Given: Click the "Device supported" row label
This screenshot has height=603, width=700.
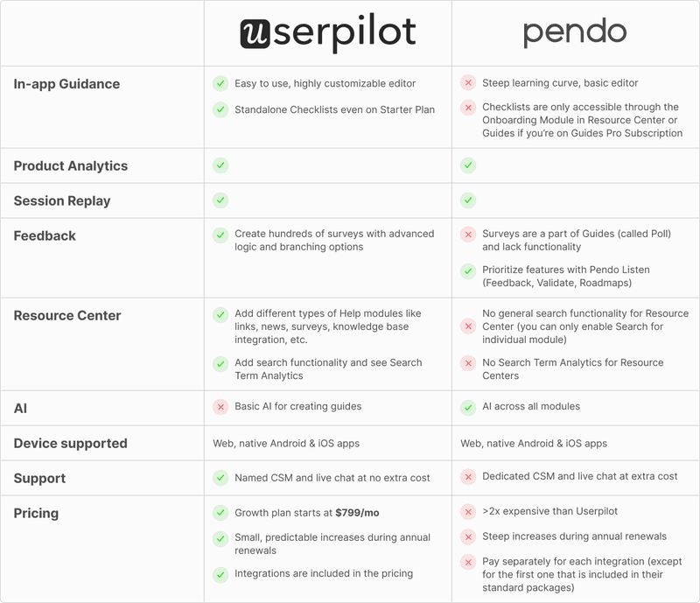Looking at the screenshot, I should pos(70,444).
